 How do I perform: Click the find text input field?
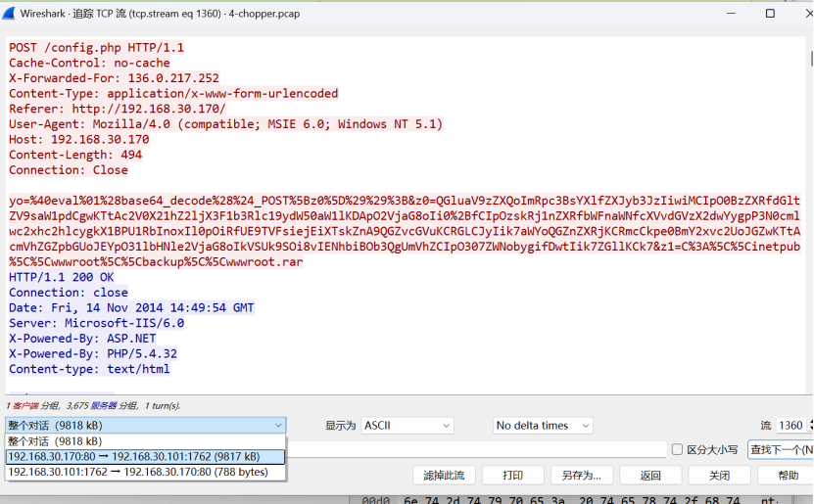[x=476, y=449]
